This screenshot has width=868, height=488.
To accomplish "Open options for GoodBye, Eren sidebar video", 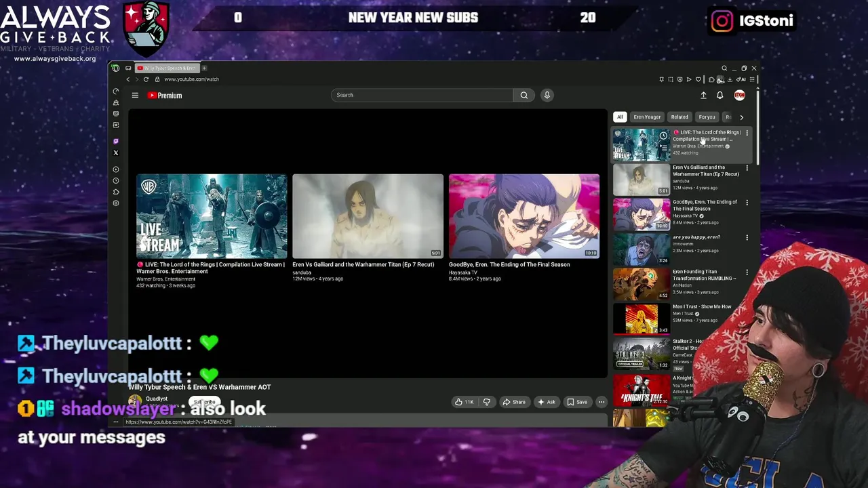I will (747, 202).
